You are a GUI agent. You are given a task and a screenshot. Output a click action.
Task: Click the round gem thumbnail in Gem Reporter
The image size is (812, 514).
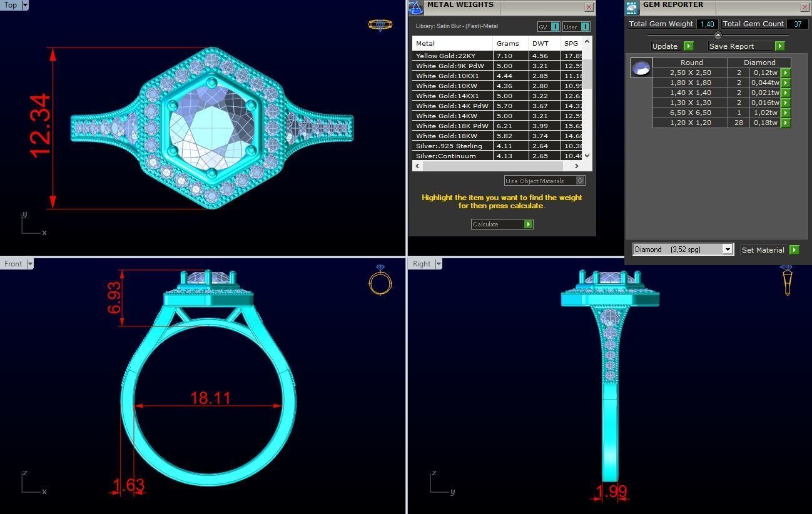[x=641, y=68]
